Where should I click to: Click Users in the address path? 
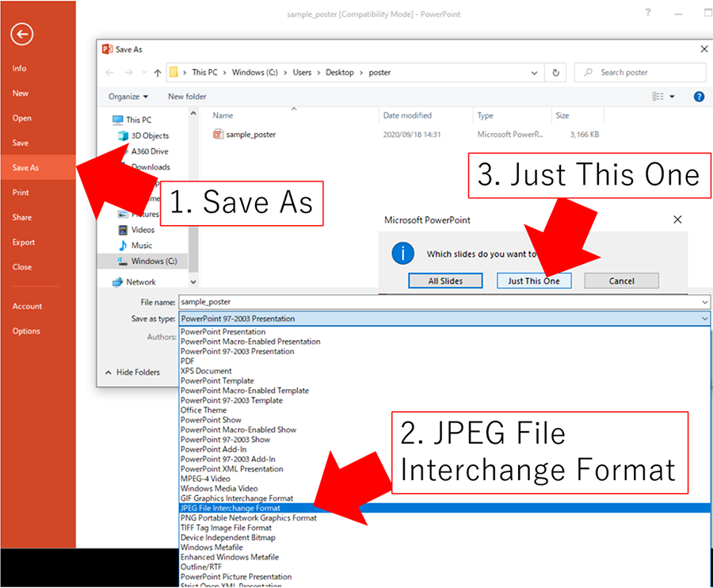[302, 73]
